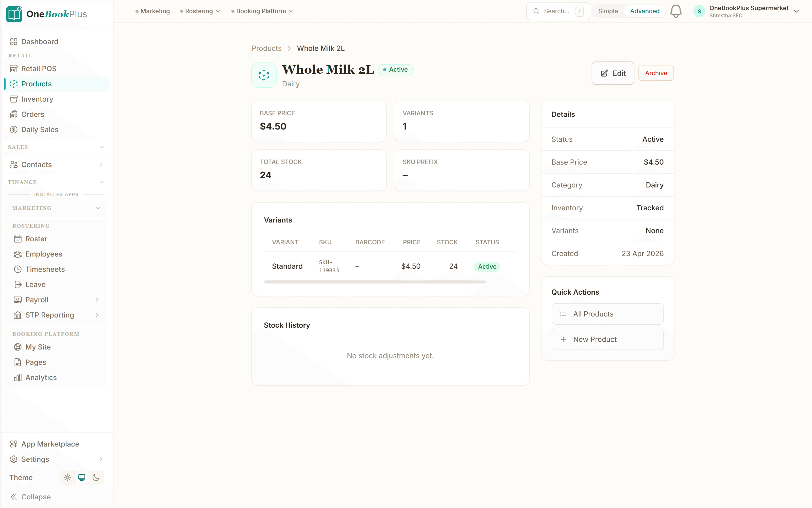Collapse the MARKETING apps section
Image resolution: width=812 pixels, height=508 pixels.
click(x=56, y=208)
